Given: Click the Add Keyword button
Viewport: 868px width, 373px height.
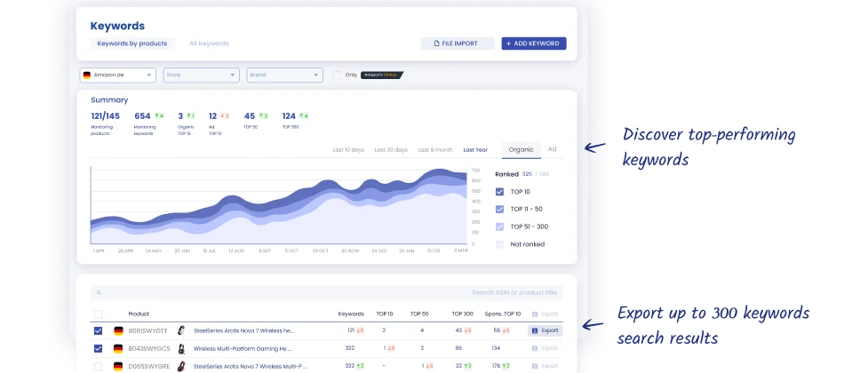Looking at the screenshot, I should [533, 44].
